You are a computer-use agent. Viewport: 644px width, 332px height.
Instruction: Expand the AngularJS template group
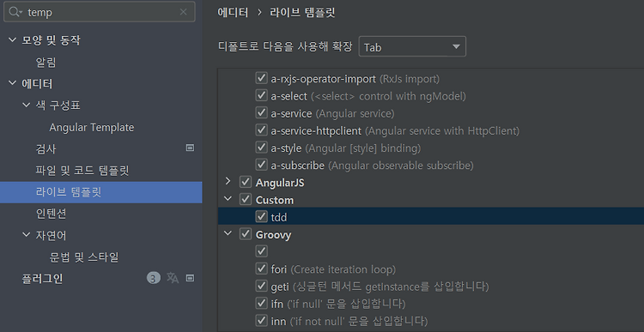click(228, 181)
